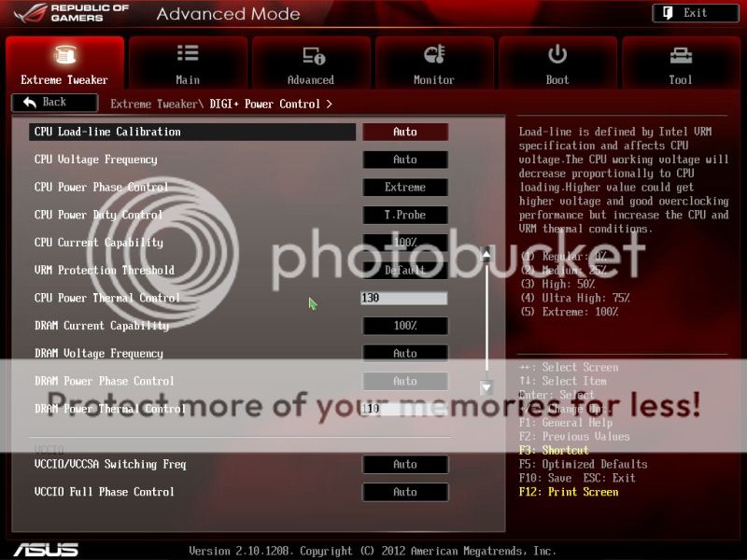
Task: Open CPU Power Duty Control T.Probe dropdown
Action: (405, 215)
